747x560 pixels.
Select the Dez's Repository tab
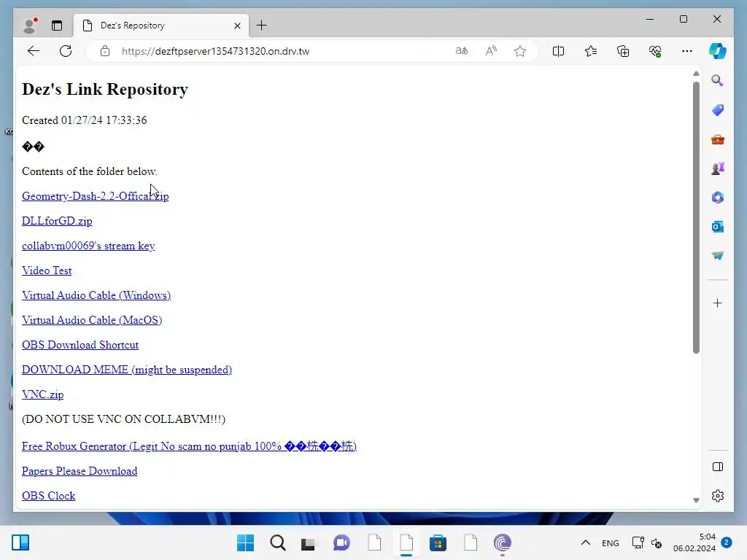point(161,26)
